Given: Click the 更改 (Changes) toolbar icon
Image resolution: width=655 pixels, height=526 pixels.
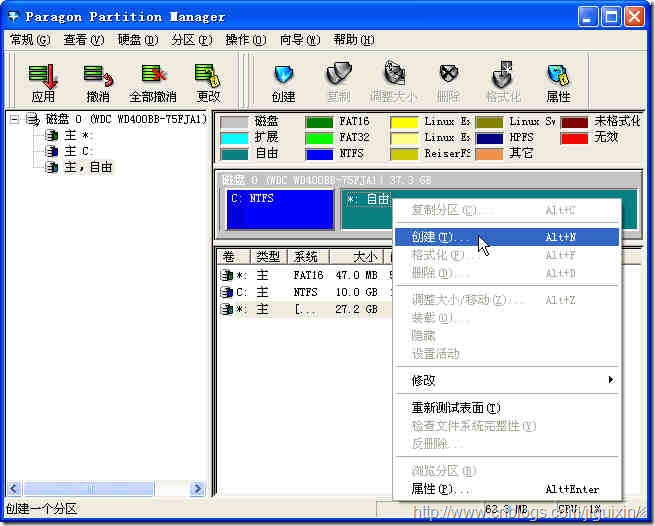Looking at the screenshot, I should (208, 75).
